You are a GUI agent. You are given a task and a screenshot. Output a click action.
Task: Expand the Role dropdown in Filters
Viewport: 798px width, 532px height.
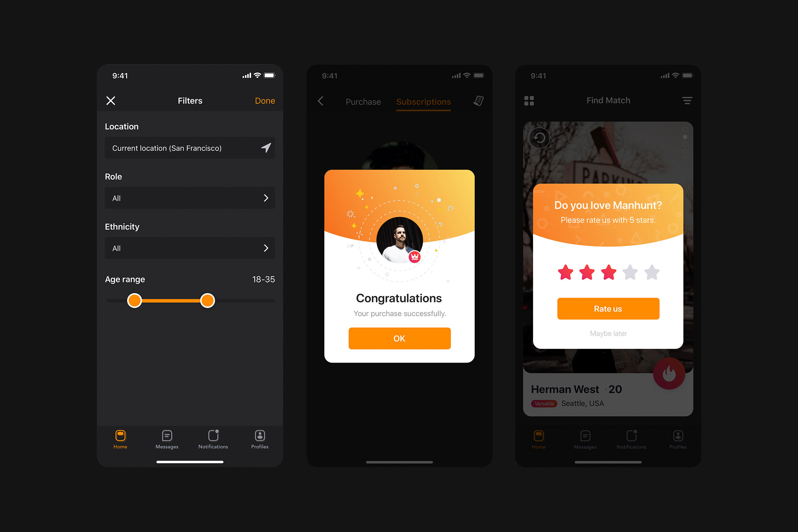(x=190, y=198)
